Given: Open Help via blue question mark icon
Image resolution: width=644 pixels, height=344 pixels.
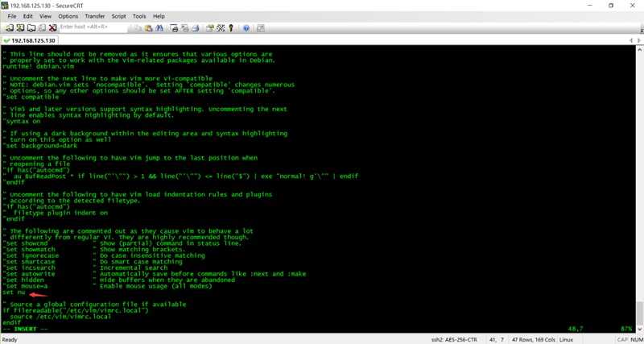Looking at the screenshot, I should 246,28.
